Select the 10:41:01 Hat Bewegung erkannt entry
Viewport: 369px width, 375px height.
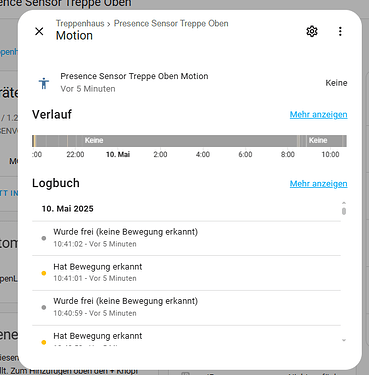186,273
